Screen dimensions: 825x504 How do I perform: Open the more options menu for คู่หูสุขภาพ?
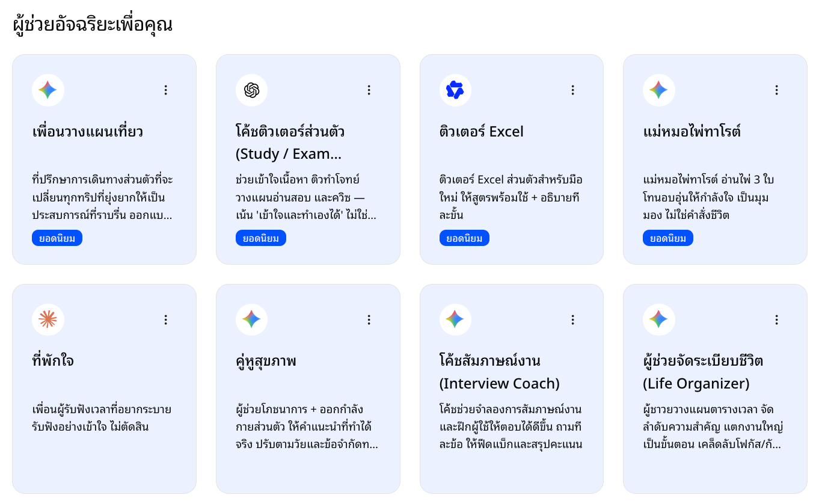369,320
